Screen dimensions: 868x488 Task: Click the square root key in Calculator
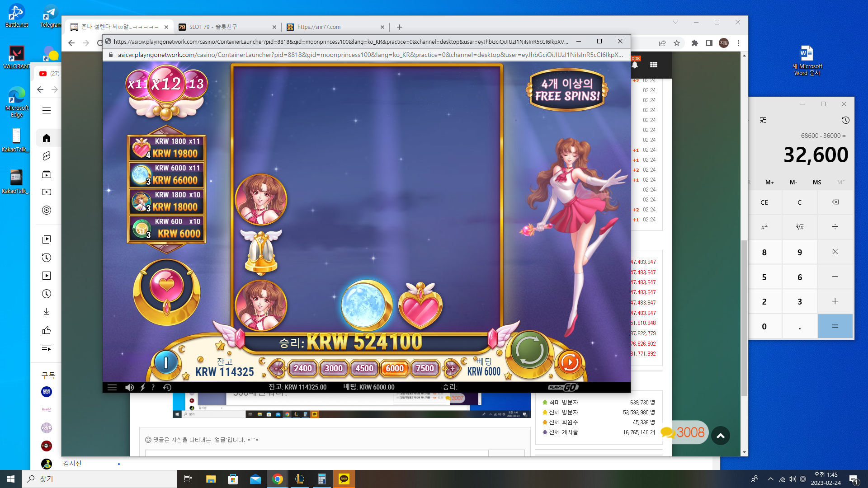pos(800,227)
